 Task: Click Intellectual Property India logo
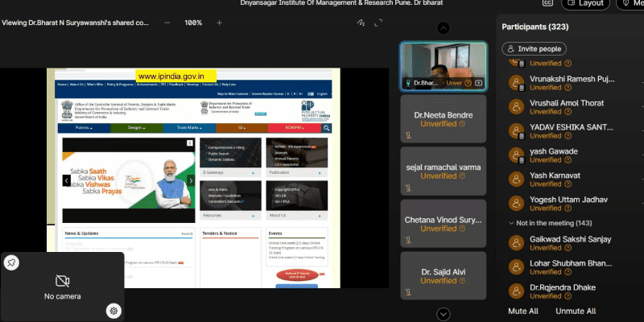(x=316, y=110)
